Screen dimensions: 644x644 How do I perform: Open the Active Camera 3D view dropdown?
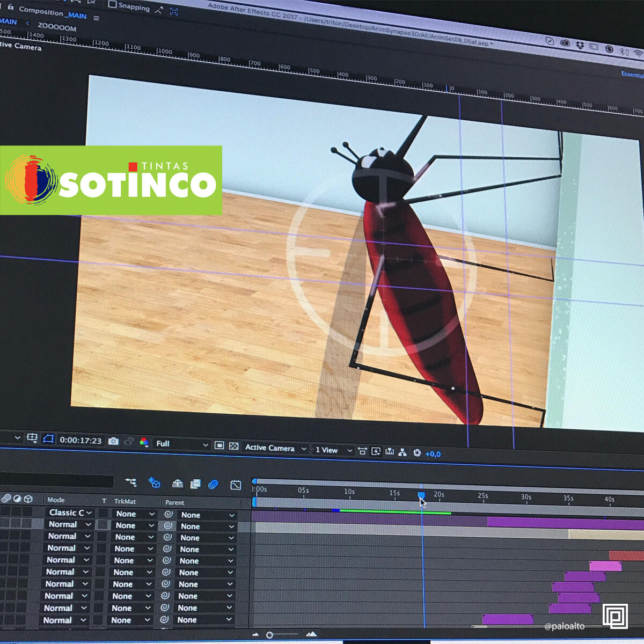pyautogui.click(x=276, y=448)
